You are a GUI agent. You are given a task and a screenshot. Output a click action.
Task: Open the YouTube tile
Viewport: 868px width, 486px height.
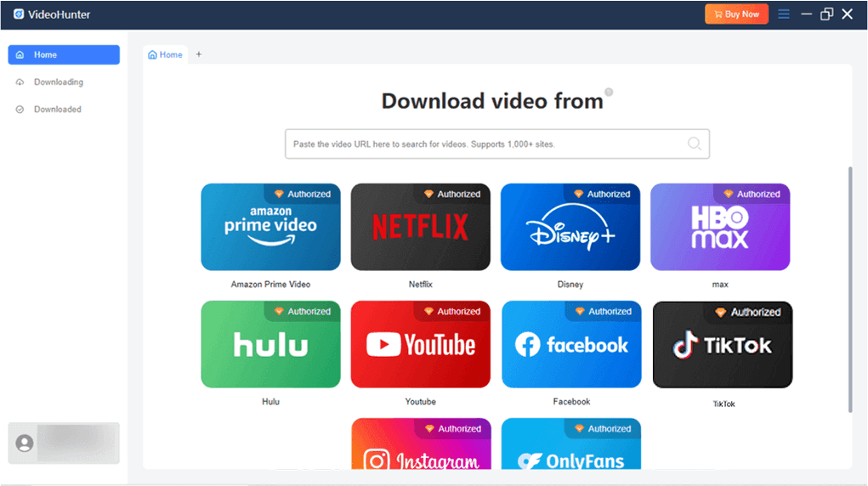coord(420,344)
